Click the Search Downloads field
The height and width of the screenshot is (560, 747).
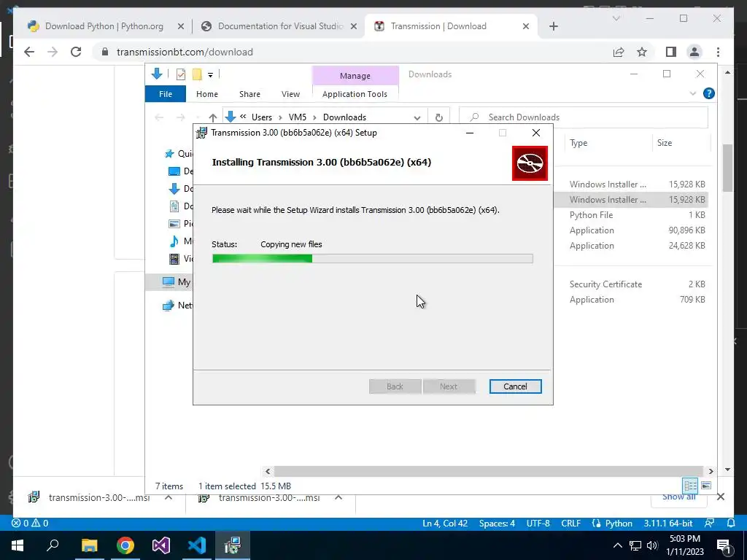pos(583,117)
